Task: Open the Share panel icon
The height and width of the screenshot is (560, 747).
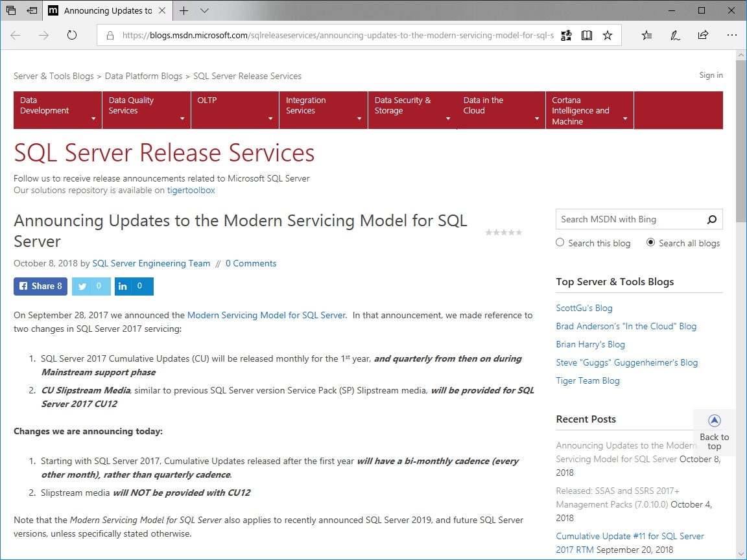Action: 703,35
